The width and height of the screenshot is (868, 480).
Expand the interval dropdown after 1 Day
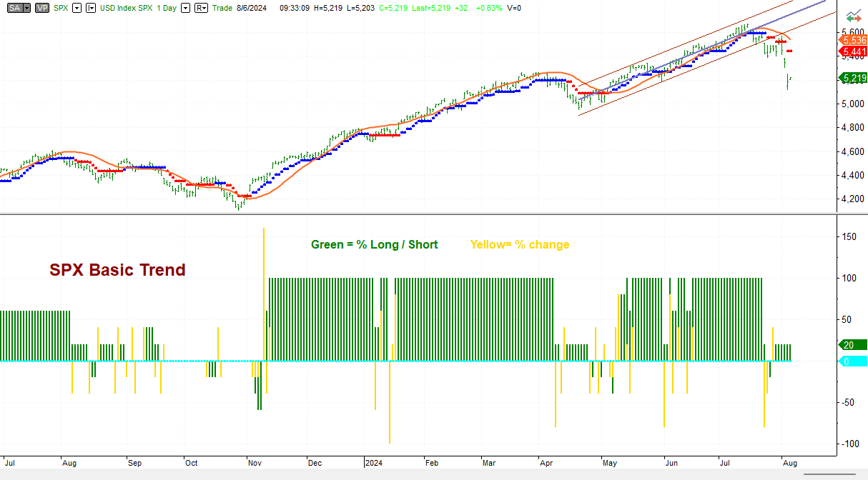click(x=185, y=8)
